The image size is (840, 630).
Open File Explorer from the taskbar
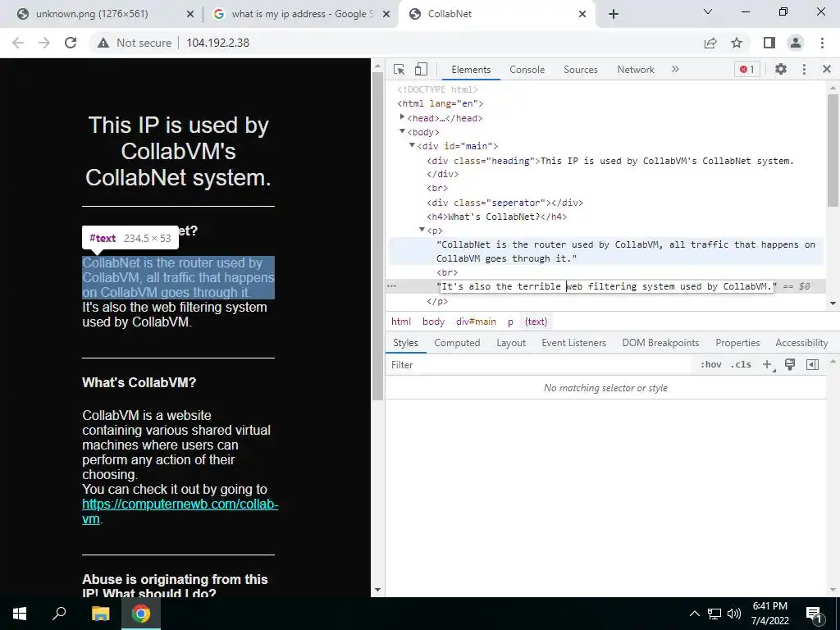click(100, 614)
